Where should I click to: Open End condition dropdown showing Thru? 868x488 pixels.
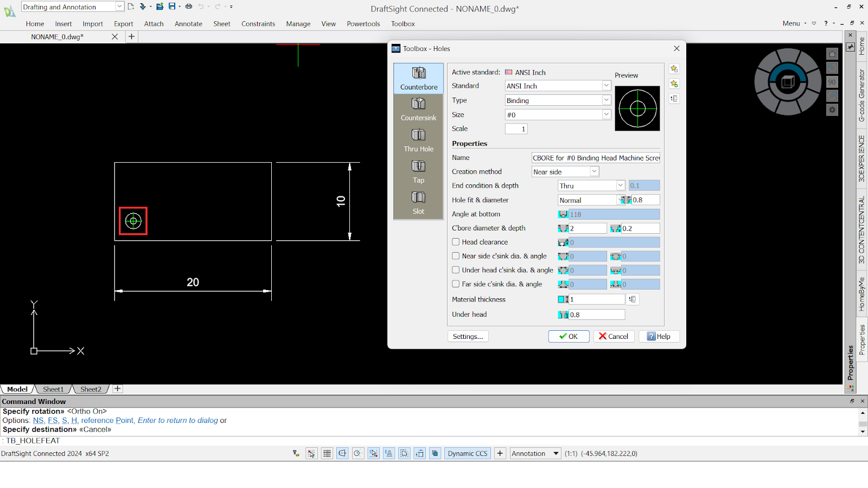click(x=591, y=185)
